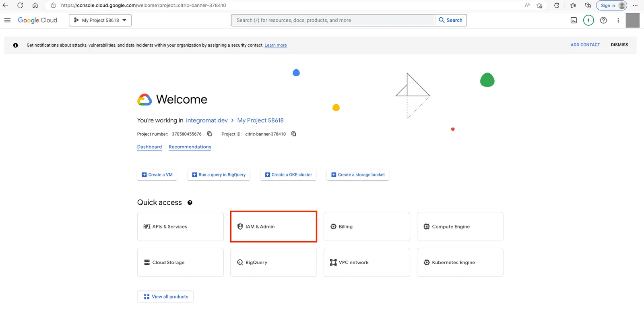This screenshot has width=644, height=309.
Task: Open the notifications badge showing 1
Action: pyautogui.click(x=588, y=20)
